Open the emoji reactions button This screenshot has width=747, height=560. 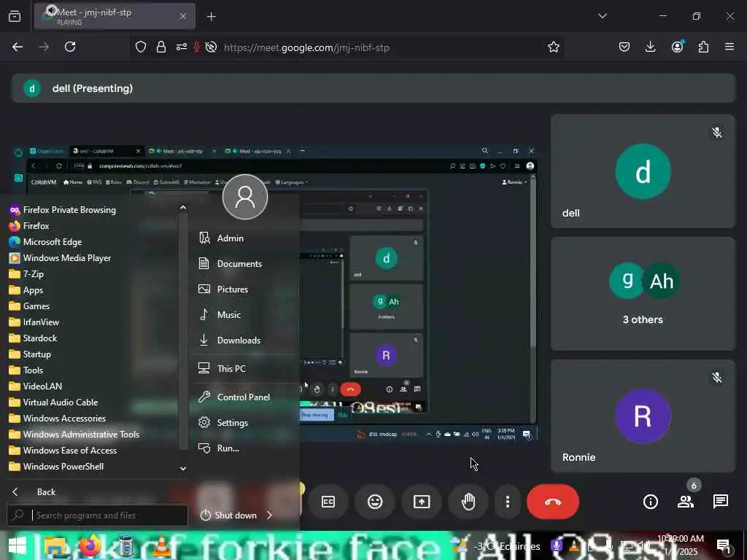pyautogui.click(x=375, y=502)
